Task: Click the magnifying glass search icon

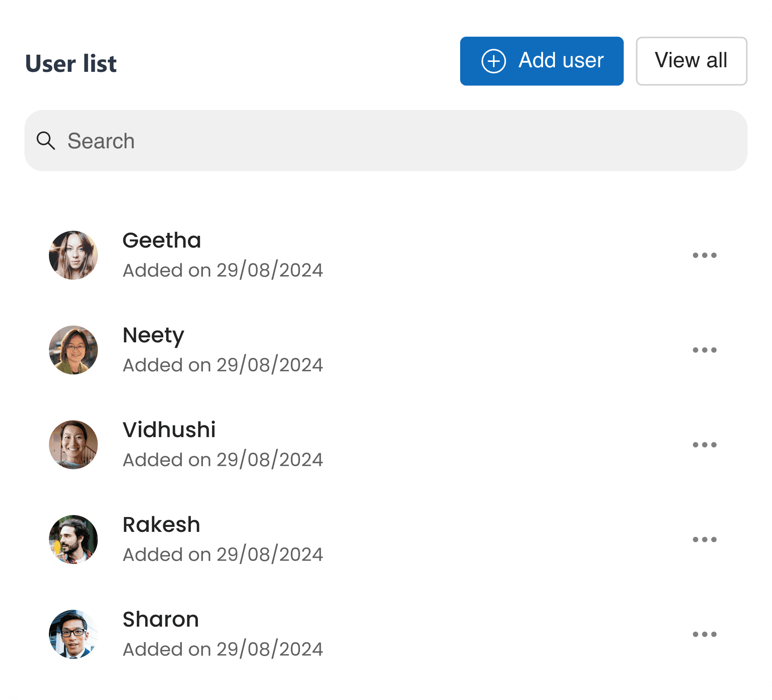Action: pos(45,141)
